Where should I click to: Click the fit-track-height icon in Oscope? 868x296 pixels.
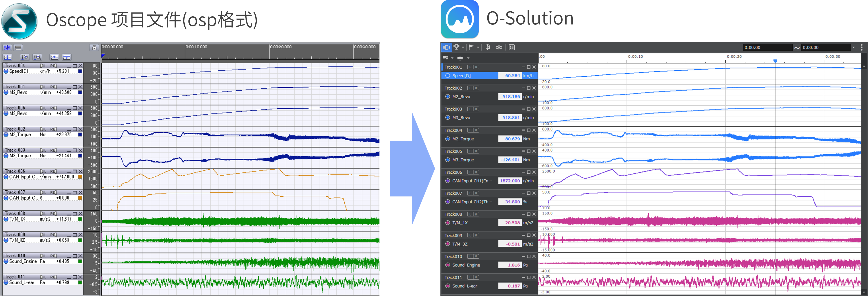tap(8, 57)
